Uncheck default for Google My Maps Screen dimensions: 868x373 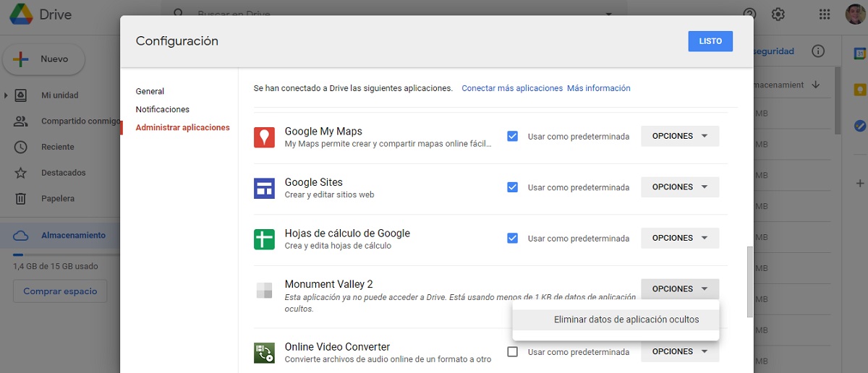pyautogui.click(x=512, y=136)
